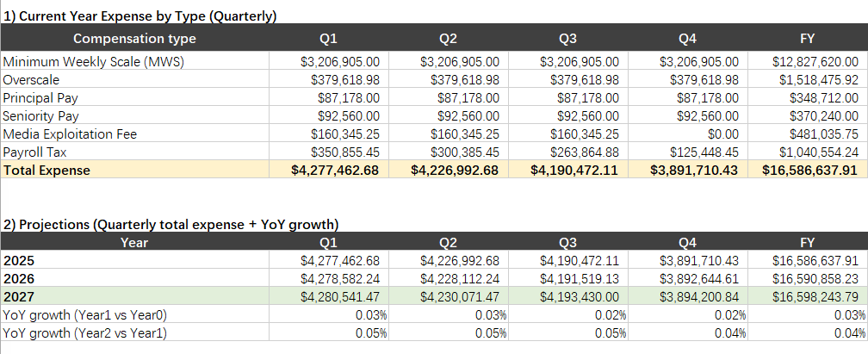Select the Year header cell in projections table
This screenshot has height=354, width=868.
pos(134,242)
